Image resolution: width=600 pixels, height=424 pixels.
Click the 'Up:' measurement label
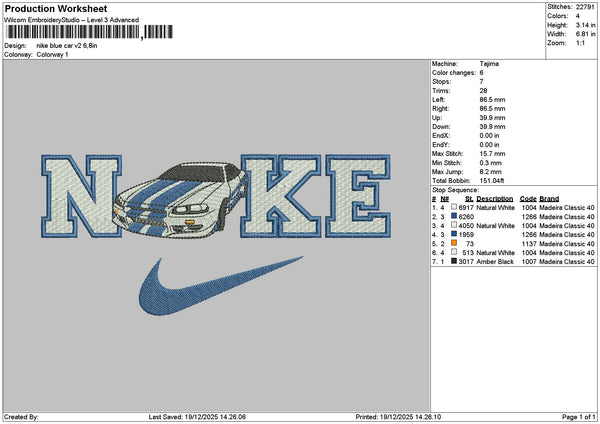coord(437,118)
